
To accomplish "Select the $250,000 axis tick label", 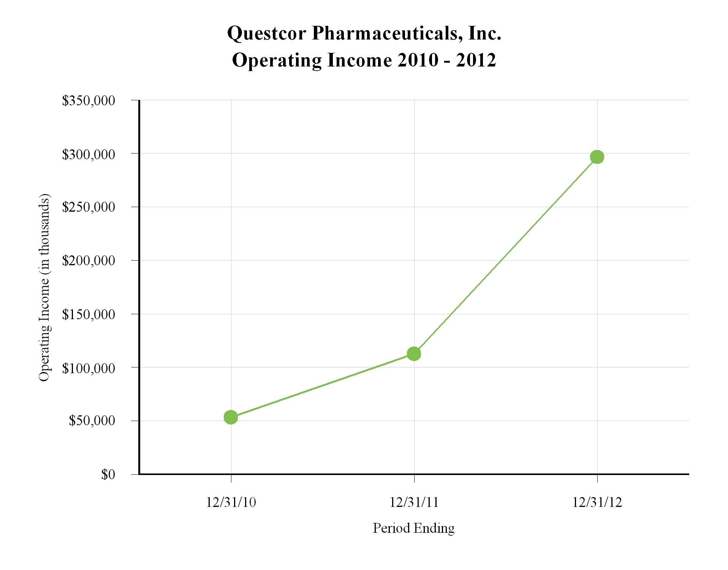I will (x=89, y=207).
